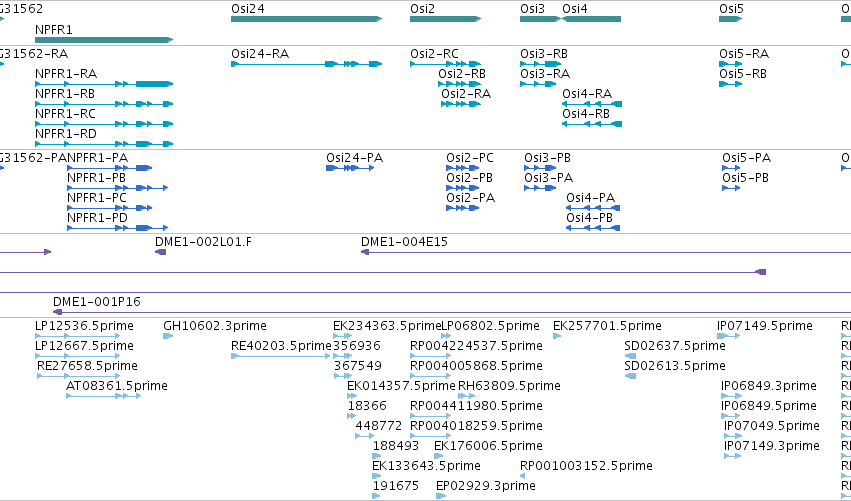Select transcript Osi24-RA

pyautogui.click(x=306, y=64)
